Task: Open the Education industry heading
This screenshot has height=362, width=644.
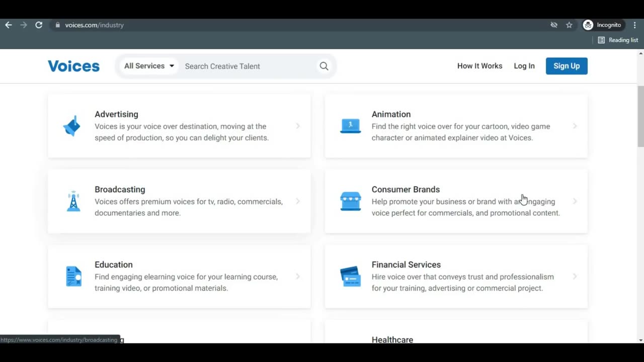Action: (x=114, y=264)
